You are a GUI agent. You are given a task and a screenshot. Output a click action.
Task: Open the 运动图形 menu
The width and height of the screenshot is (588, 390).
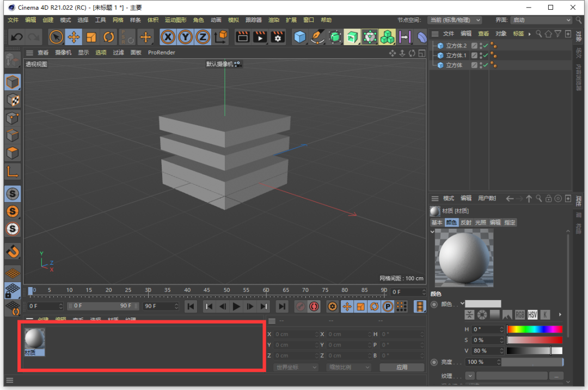pyautogui.click(x=175, y=20)
